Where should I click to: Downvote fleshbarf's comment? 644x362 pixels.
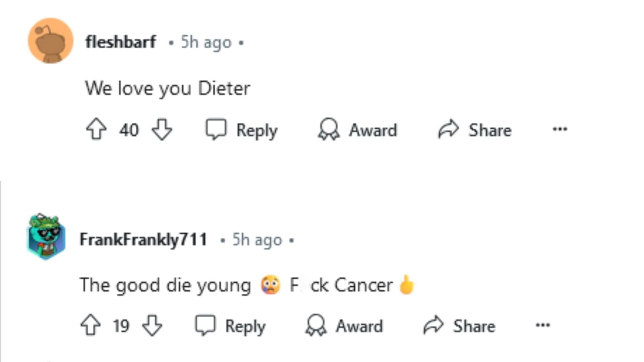(162, 130)
